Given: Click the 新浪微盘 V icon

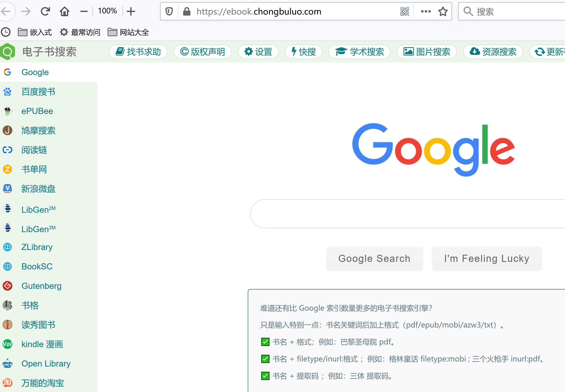Looking at the screenshot, I should coord(8,189).
